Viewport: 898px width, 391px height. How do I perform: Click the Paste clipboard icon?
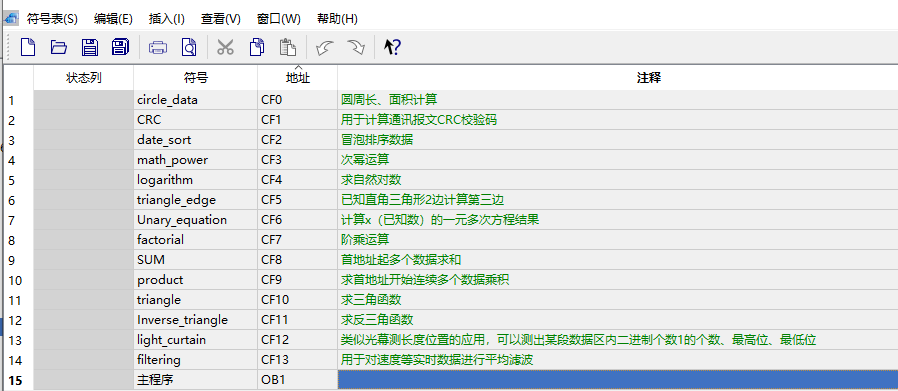coord(287,47)
